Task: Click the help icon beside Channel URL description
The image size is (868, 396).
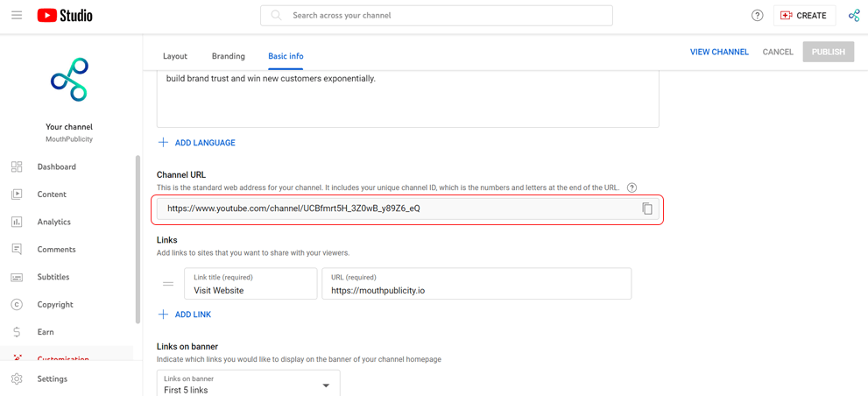Action: pos(632,187)
